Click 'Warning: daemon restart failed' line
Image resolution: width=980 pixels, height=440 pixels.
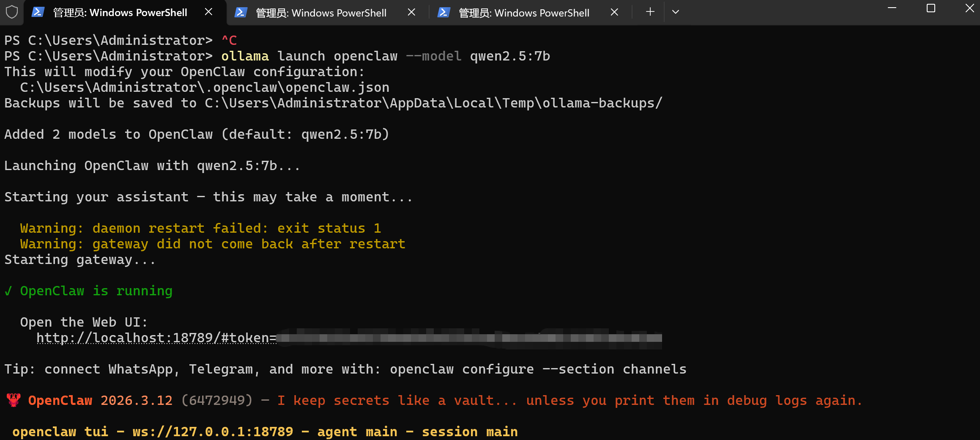pyautogui.click(x=201, y=228)
